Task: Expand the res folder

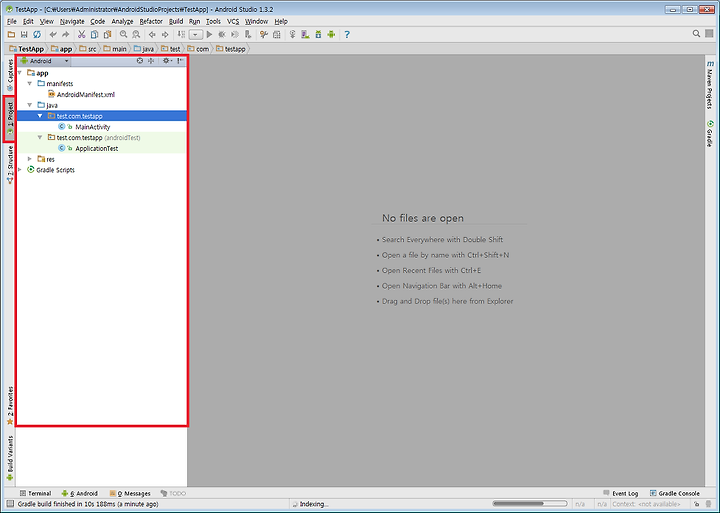Action: point(30,159)
